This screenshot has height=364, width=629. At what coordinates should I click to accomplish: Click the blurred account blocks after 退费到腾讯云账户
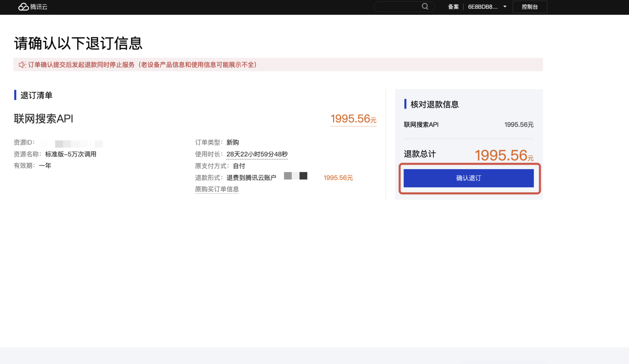coord(295,176)
